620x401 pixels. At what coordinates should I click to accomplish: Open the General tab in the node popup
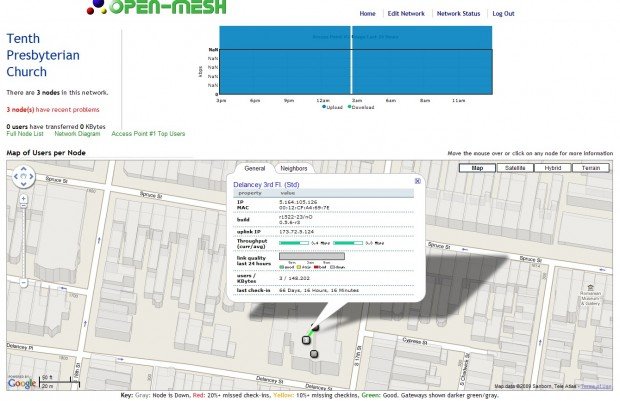[254, 168]
